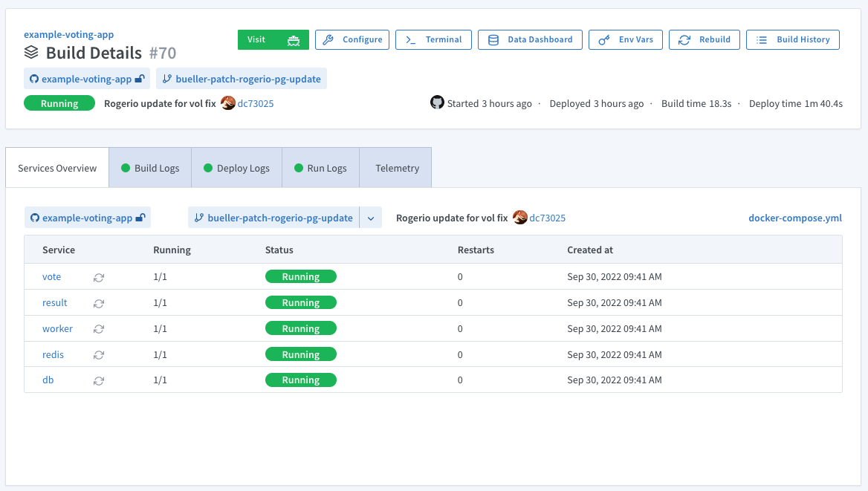Open the docker-compose.yml link
868x491 pixels.
pyautogui.click(x=795, y=218)
